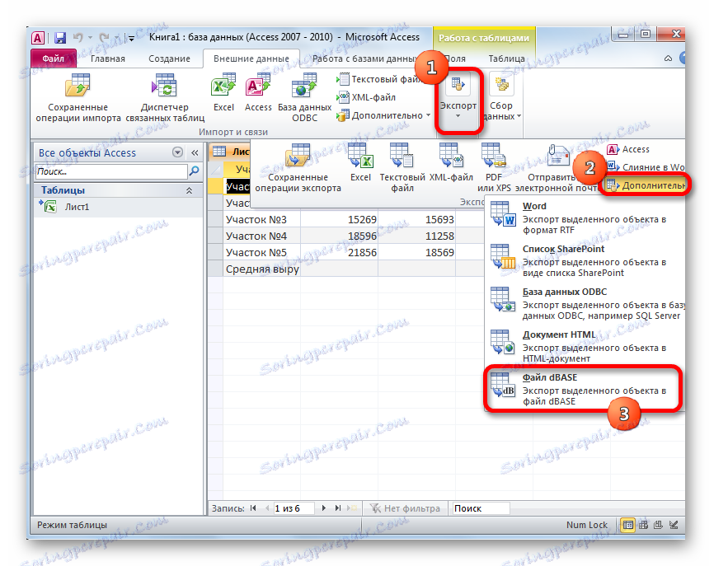Viewport: 728px width, 566px height.
Task: Export to XML file in export panel
Action: [451, 162]
